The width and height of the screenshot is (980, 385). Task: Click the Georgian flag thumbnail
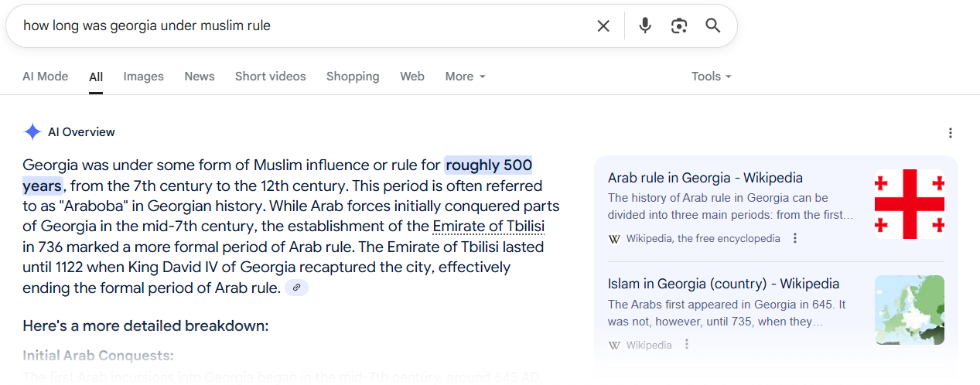point(910,204)
